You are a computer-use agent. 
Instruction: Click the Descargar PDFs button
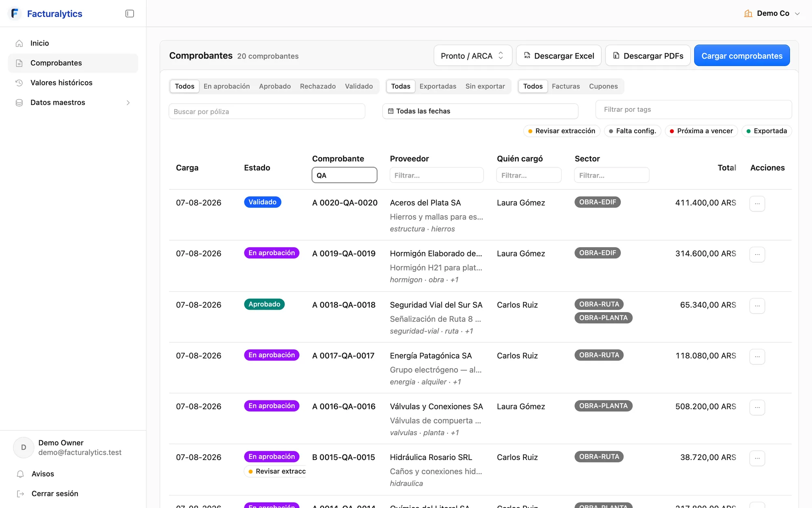648,55
